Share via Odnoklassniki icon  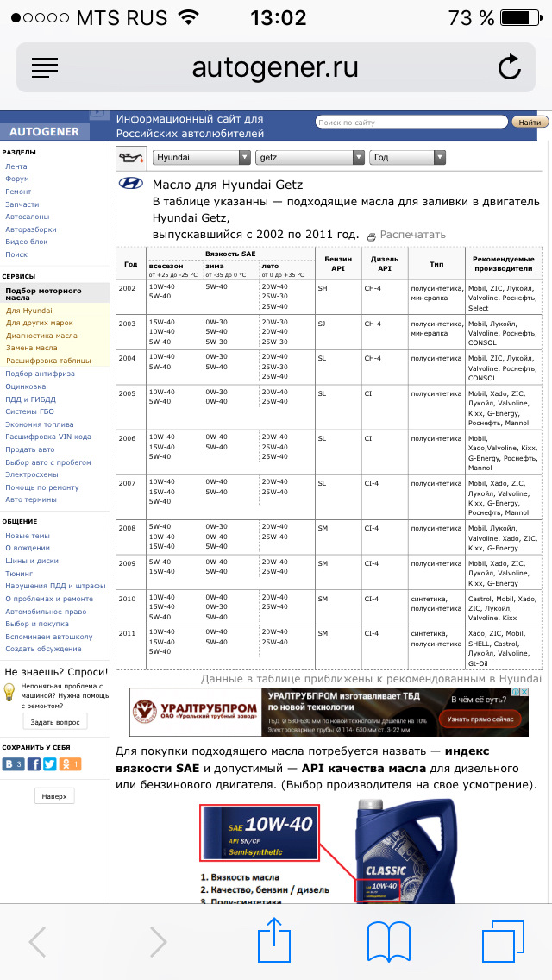[x=70, y=763]
